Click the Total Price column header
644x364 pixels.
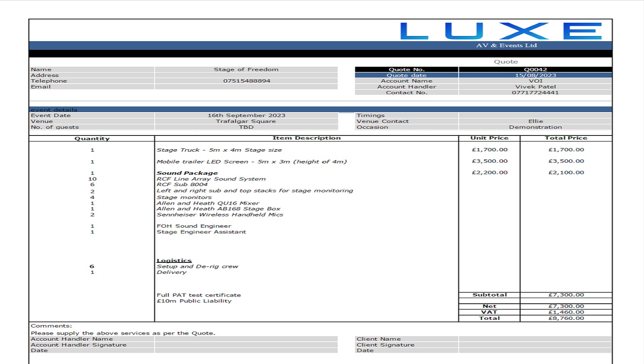coord(566,138)
